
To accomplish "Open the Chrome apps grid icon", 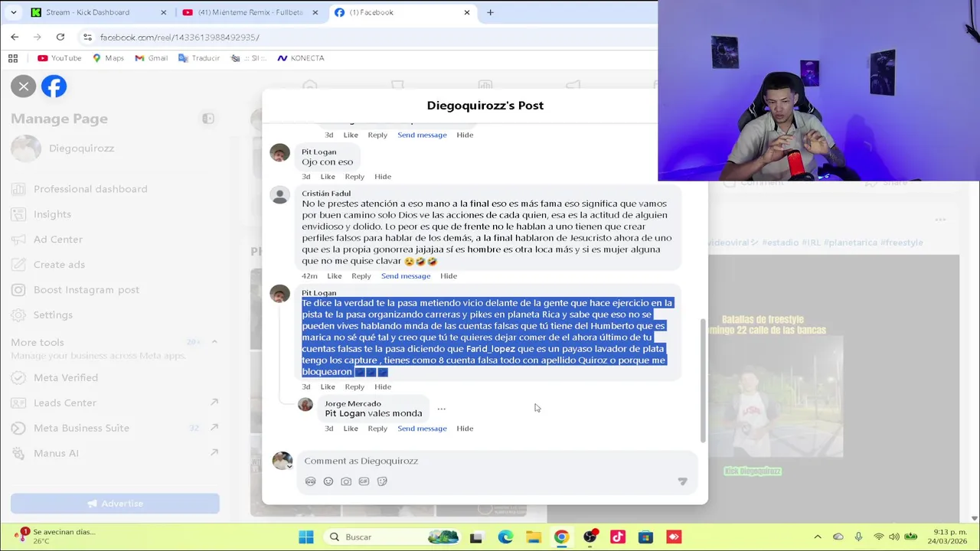I will (13, 58).
